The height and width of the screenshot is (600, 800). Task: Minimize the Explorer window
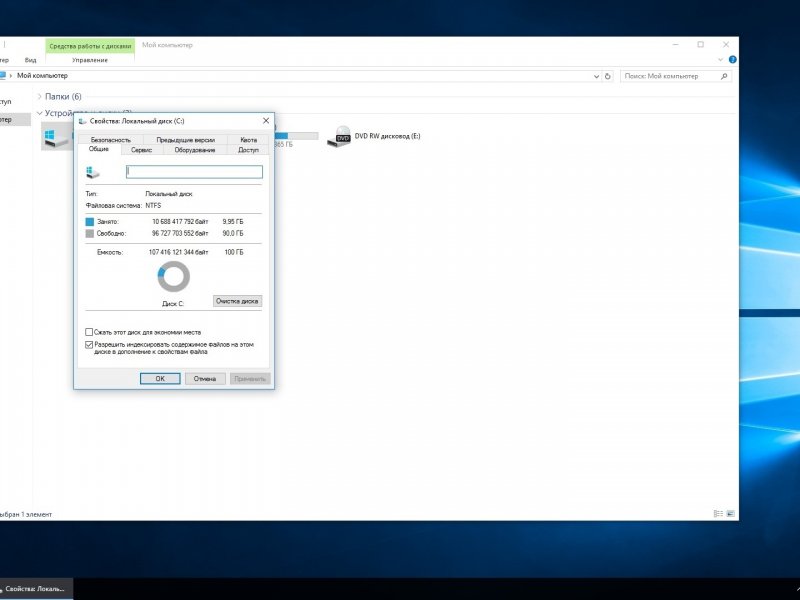[x=676, y=45]
